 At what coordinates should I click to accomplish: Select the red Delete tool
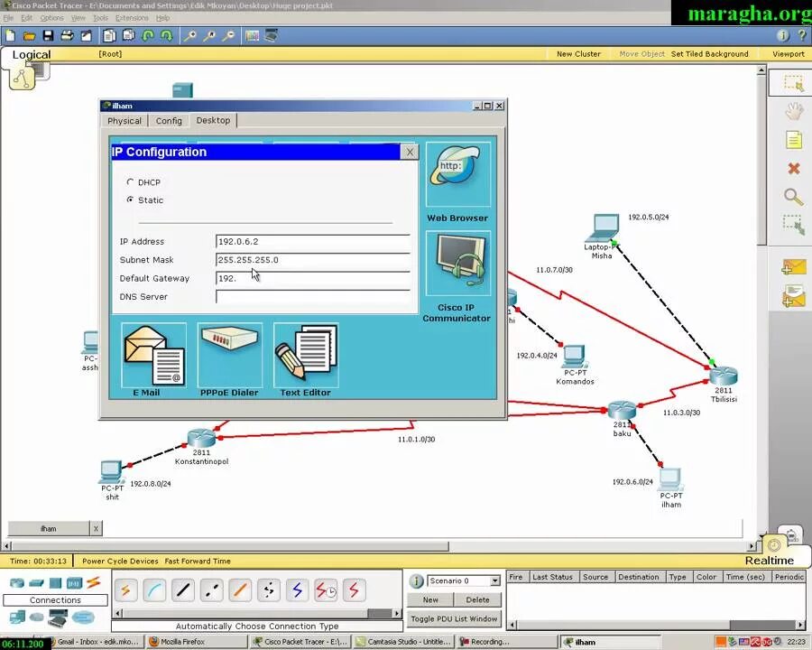coord(793,169)
